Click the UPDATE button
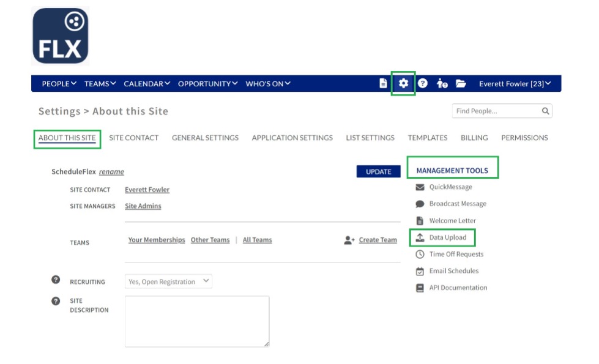Screen dimensions: 599x364 [x=379, y=171]
